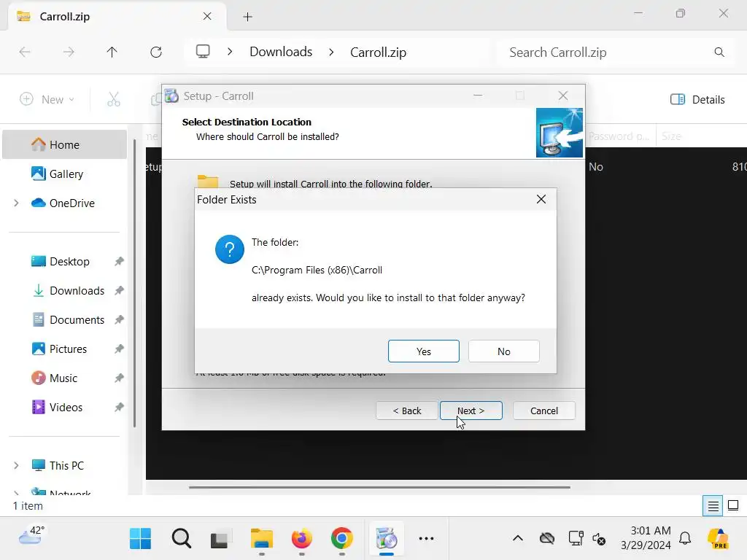Launch Firefox from the taskbar
Viewport: 747px width, 560px height.
click(x=301, y=539)
